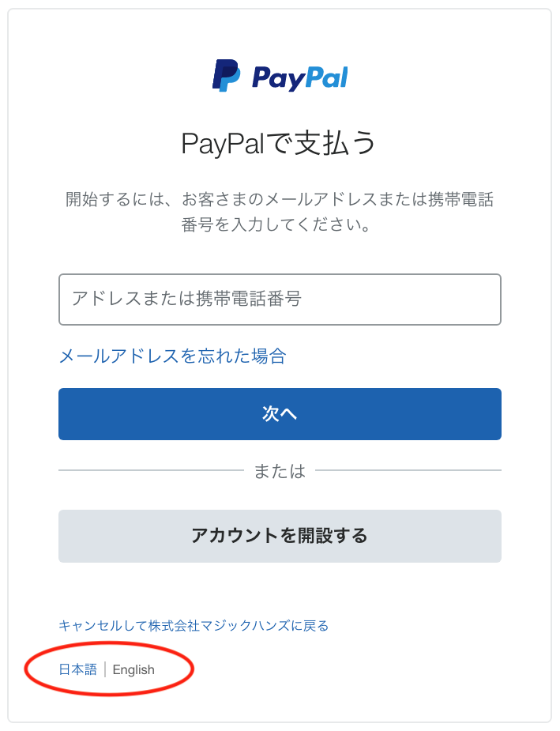Proceed with the Next (次へ) button

coord(280,414)
